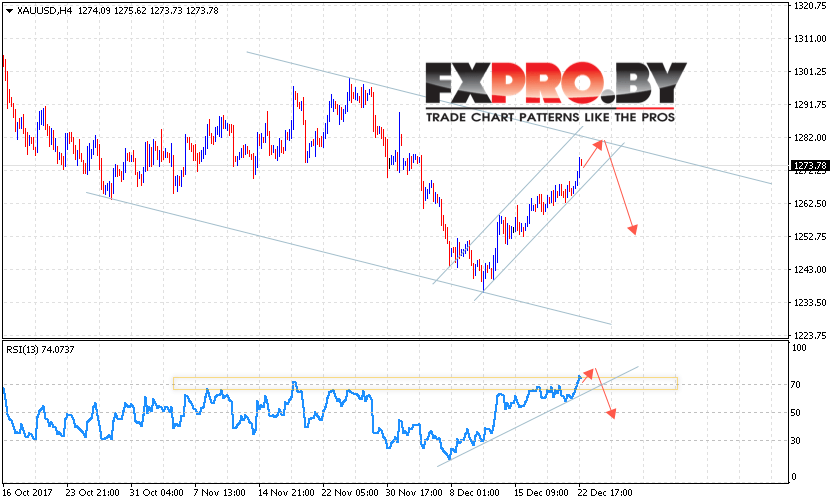Viewport: 831px width, 504px height.
Task: Select the OHLC values 1274.09 1275.62 1273.73 1273.78
Action: click(148, 11)
